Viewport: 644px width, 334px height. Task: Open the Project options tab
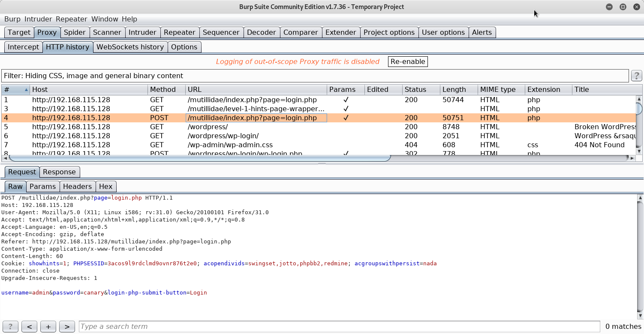[x=389, y=33]
